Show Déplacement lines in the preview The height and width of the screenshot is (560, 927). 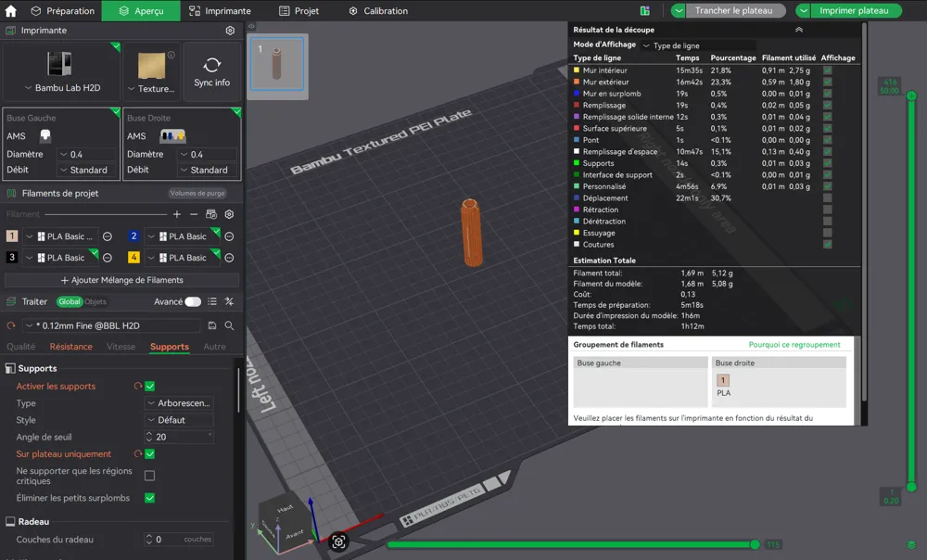pos(828,198)
